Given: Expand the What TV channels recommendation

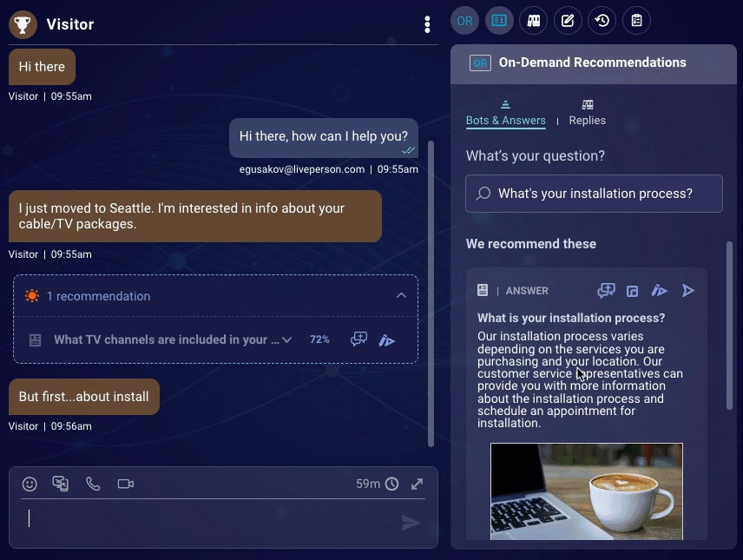Looking at the screenshot, I should [286, 340].
